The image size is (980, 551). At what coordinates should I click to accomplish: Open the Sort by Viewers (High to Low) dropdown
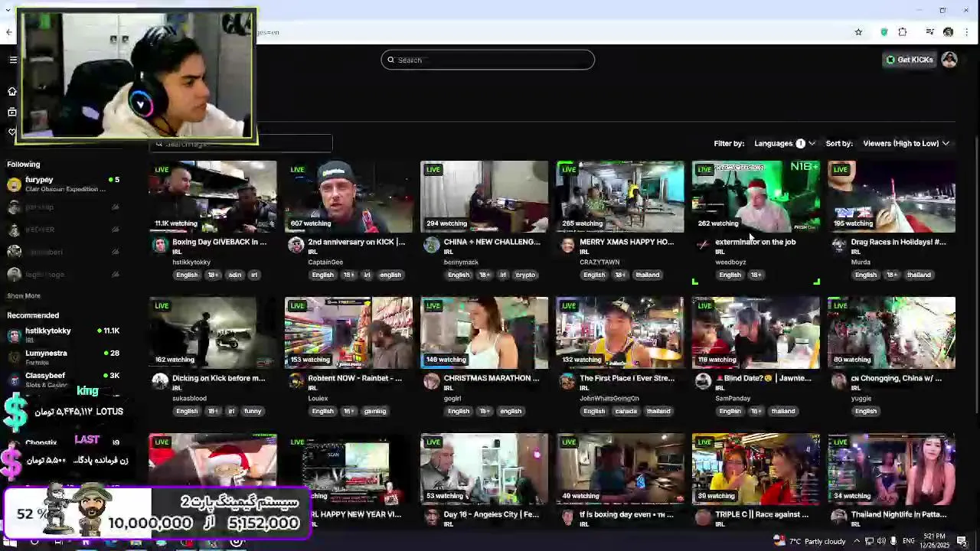906,143
